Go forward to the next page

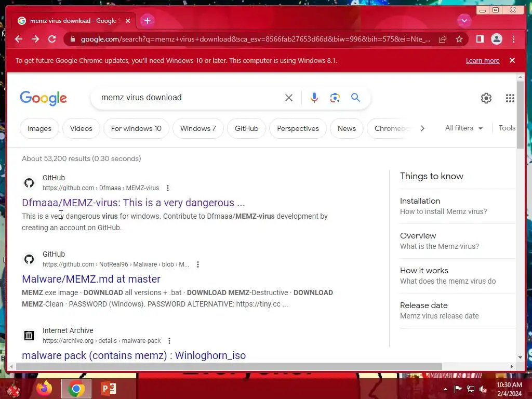(x=35, y=39)
